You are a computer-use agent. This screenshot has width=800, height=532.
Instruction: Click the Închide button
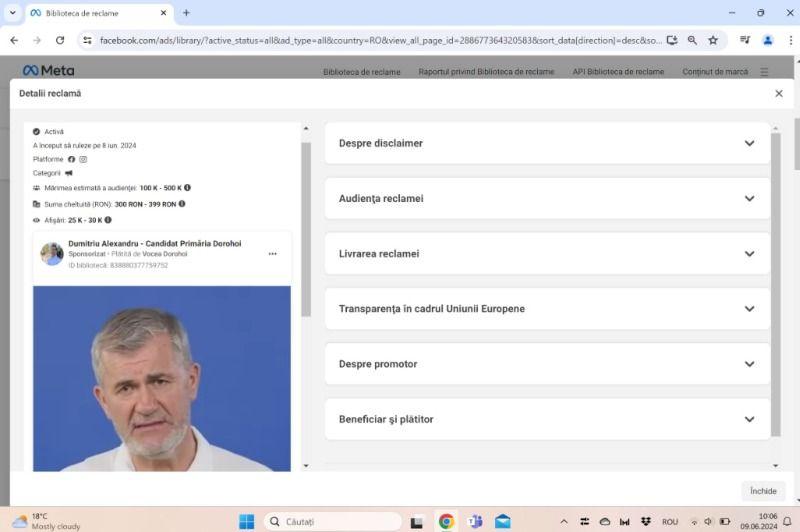click(x=763, y=491)
